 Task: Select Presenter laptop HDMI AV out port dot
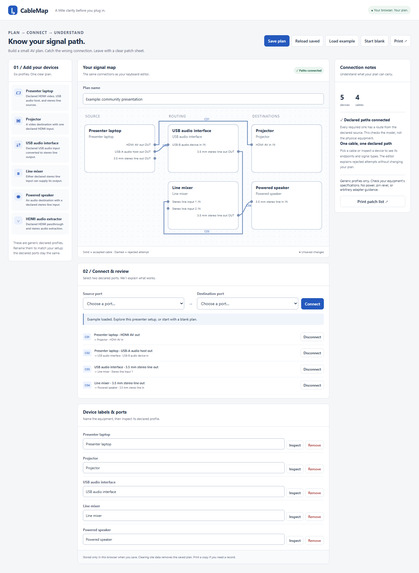[x=155, y=145]
